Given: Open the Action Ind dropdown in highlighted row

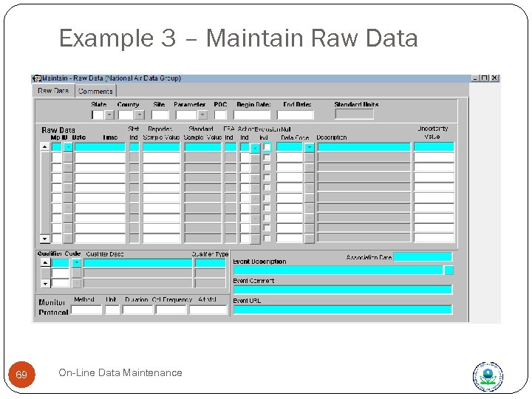Looking at the screenshot, I should pyautogui.click(x=255, y=148).
